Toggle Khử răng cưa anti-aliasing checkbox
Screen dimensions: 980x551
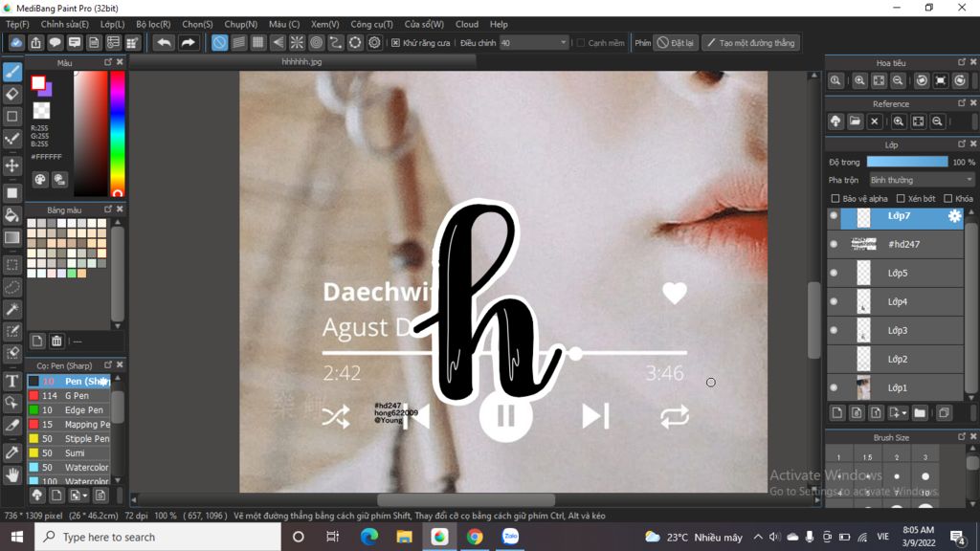(x=395, y=42)
